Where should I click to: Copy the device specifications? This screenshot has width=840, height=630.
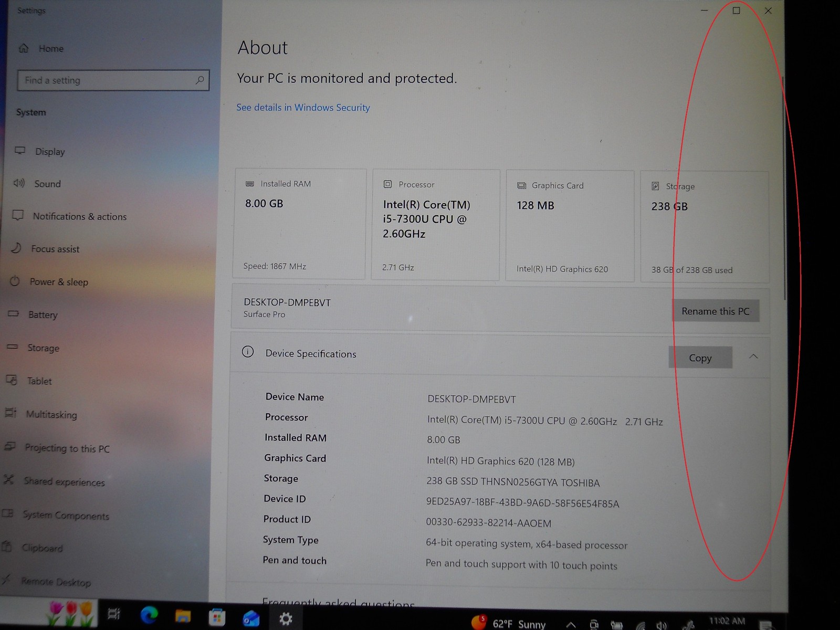coord(700,358)
